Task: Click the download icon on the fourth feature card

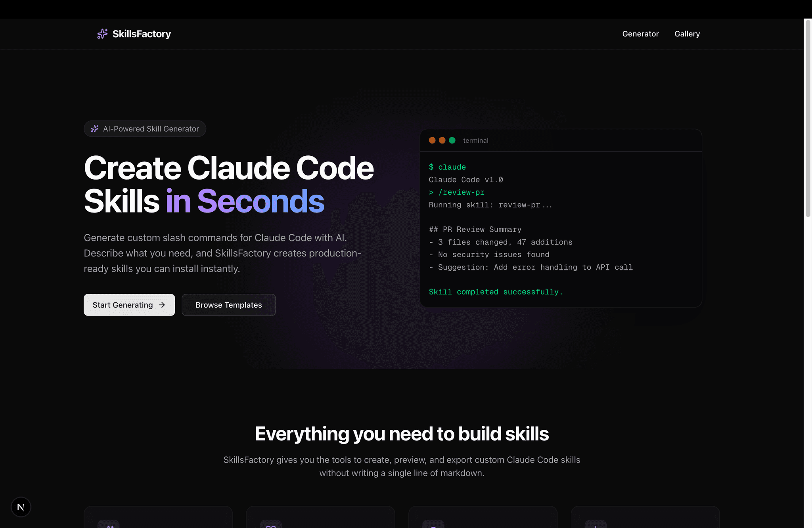Action: [597, 526]
